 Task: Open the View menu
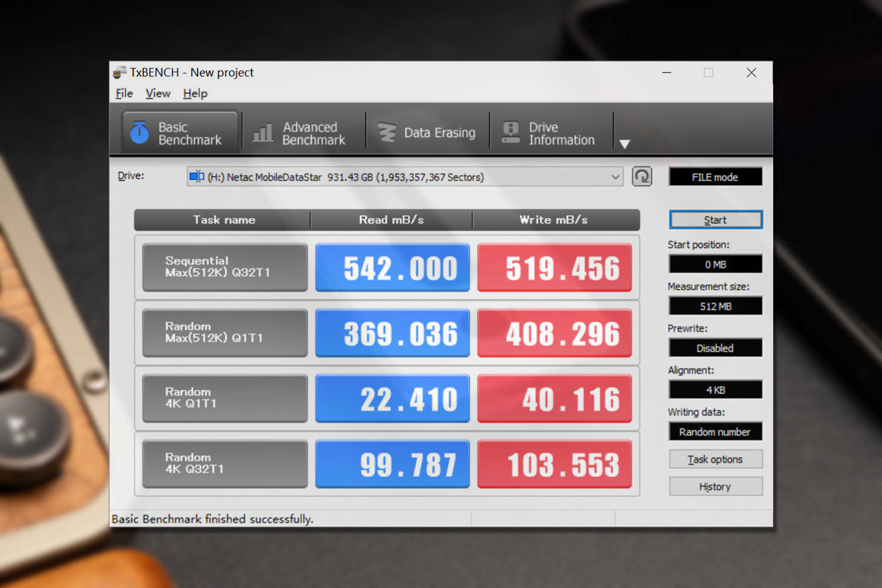coord(158,93)
